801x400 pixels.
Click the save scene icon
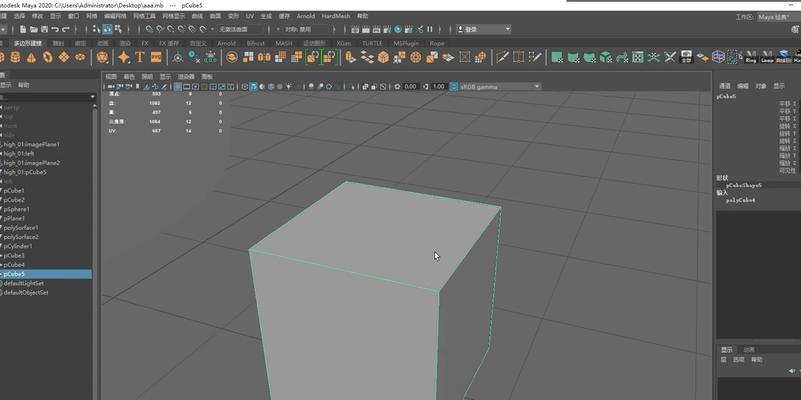click(x=44, y=30)
